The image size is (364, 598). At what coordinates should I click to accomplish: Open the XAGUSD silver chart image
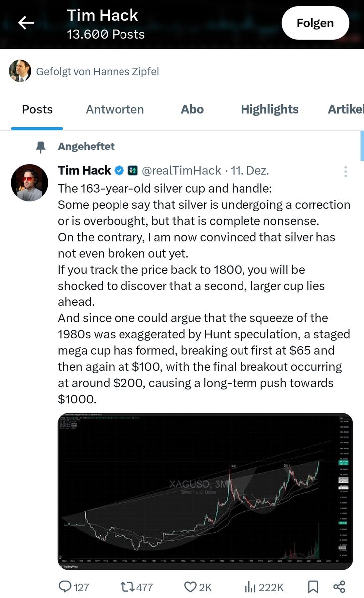pyautogui.click(x=205, y=491)
